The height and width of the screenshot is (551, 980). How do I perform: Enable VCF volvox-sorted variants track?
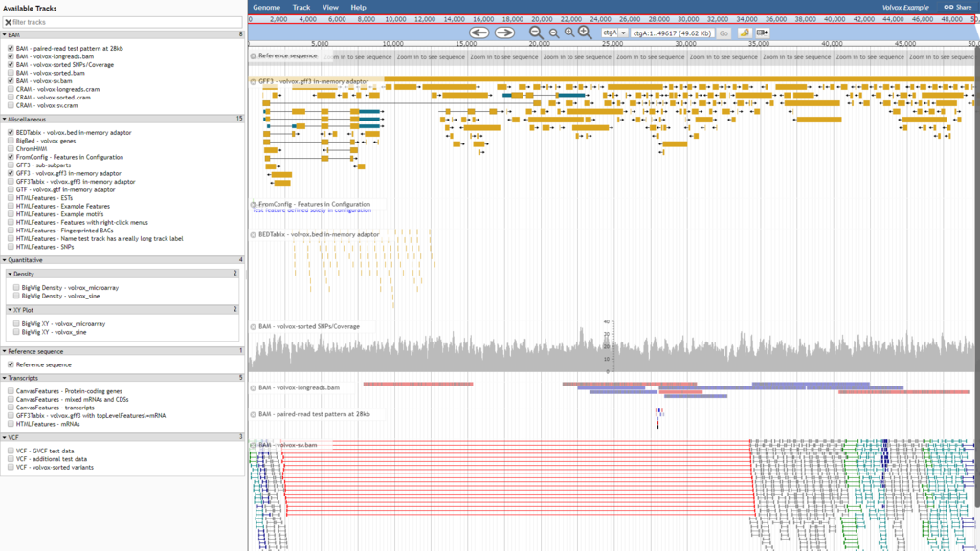(11, 467)
